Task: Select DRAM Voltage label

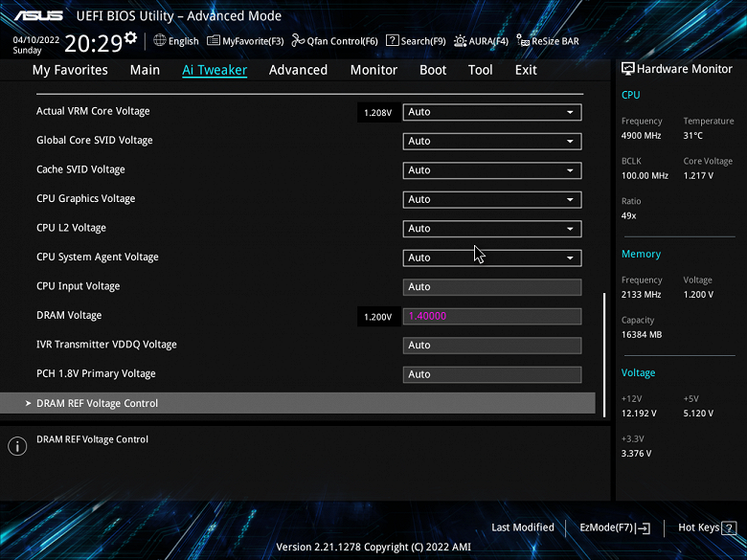Action: click(x=69, y=315)
